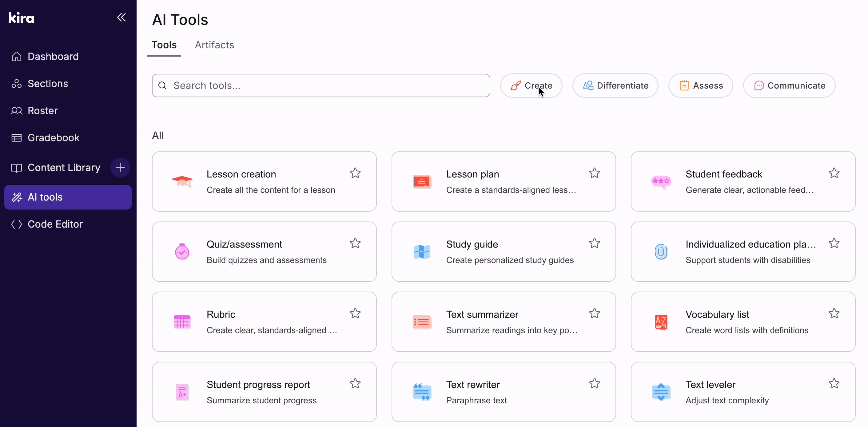
Task: Filter tools by Differentiate category
Action: click(x=615, y=85)
